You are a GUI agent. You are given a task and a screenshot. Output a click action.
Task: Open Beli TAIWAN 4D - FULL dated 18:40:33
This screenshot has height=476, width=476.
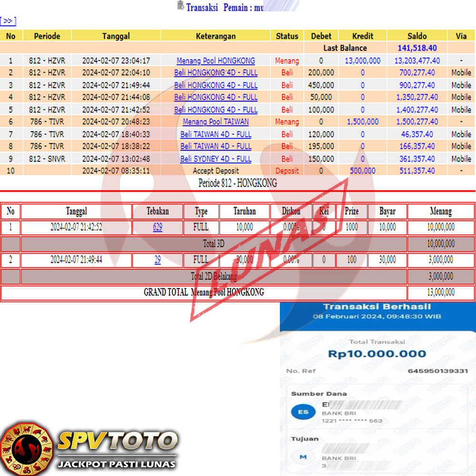click(216, 134)
